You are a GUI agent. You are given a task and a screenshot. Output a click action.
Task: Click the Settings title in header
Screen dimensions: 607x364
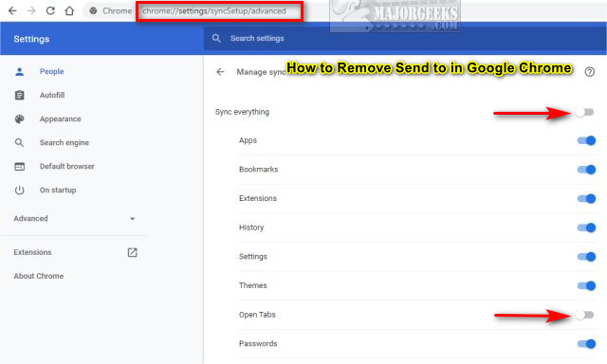click(31, 39)
